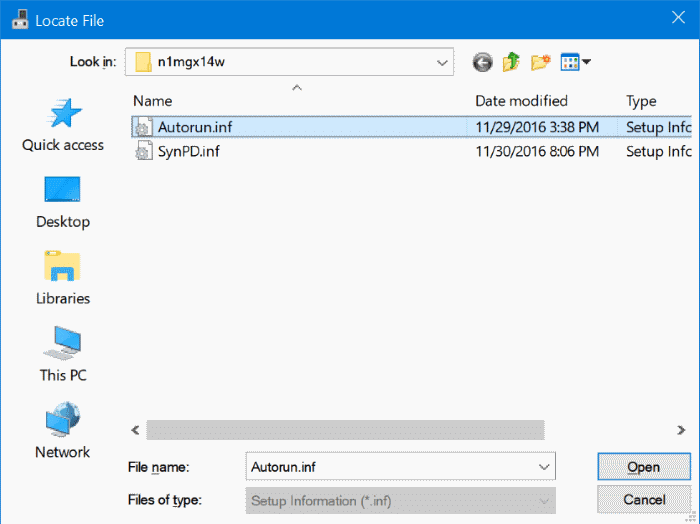This screenshot has height=524, width=700.
Task: Click the Back navigation arrow icon
Action: tap(483, 62)
